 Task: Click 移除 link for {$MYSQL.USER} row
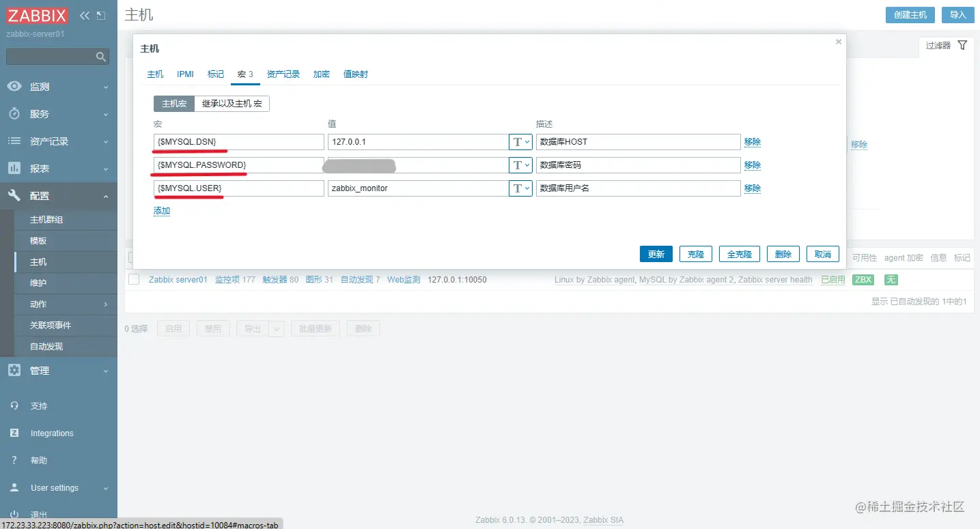point(753,188)
